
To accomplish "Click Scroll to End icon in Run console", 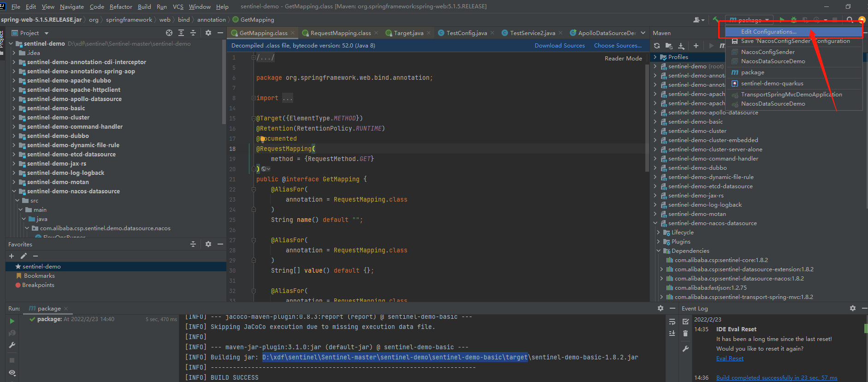I will 672,333.
